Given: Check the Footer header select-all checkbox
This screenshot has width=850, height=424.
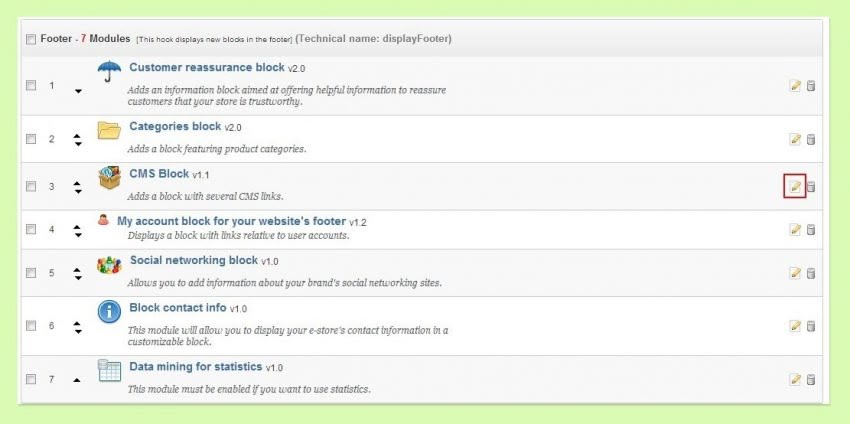Looking at the screenshot, I should point(31,39).
